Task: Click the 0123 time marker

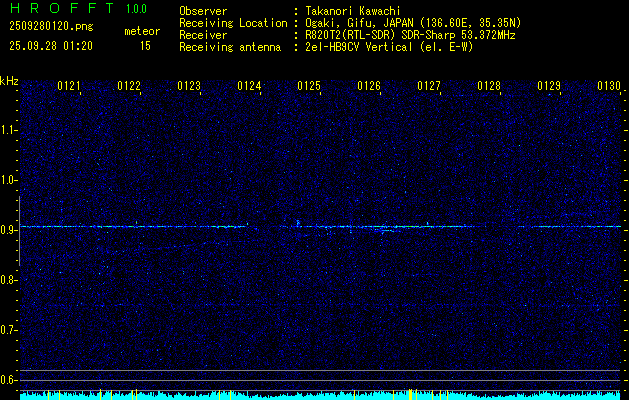Action: coord(189,86)
